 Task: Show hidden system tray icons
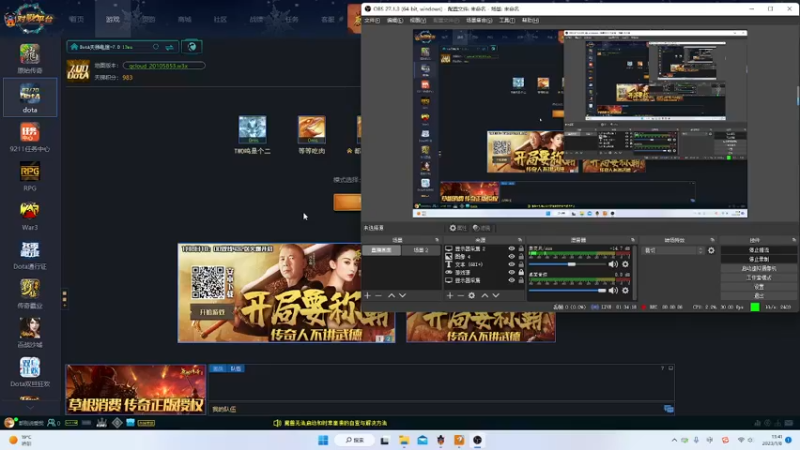pos(674,440)
